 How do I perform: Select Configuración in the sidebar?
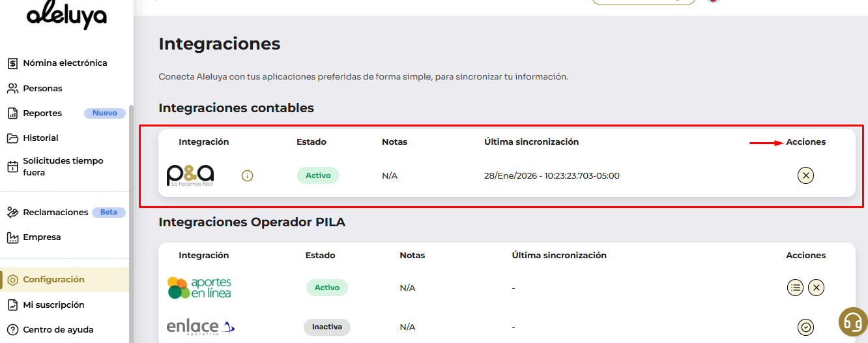pyautogui.click(x=53, y=280)
